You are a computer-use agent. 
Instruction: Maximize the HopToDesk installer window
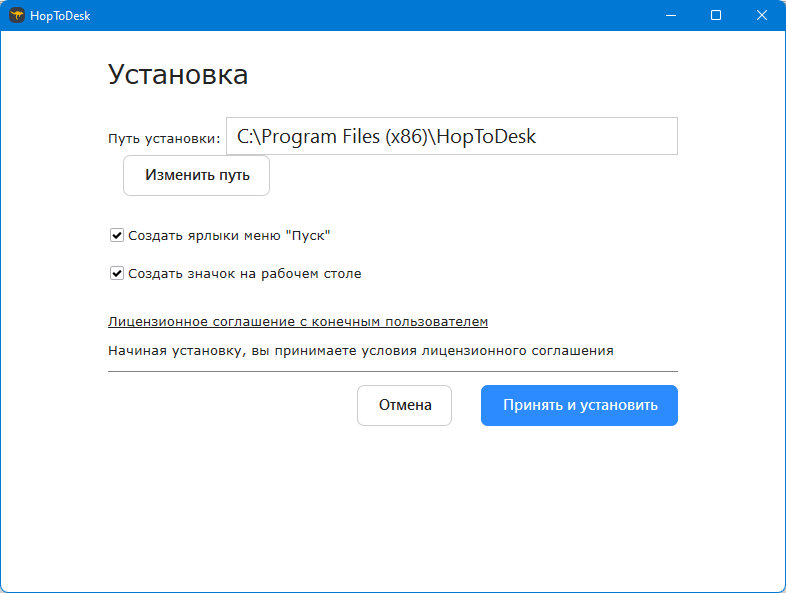[716, 15]
